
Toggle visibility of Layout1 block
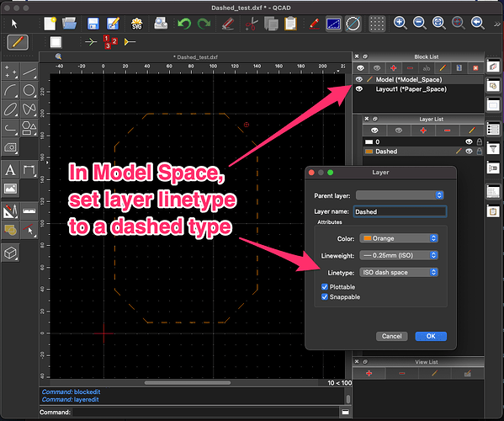pyautogui.click(x=359, y=88)
